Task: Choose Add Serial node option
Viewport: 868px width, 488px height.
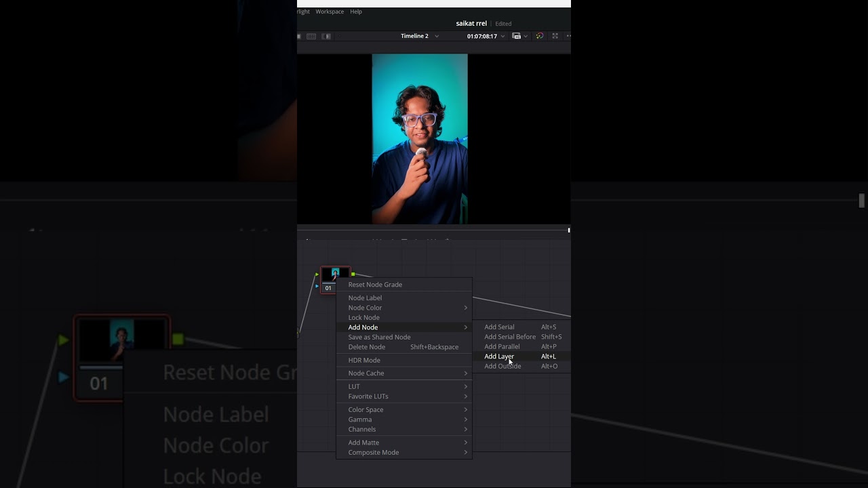Action: click(522, 327)
